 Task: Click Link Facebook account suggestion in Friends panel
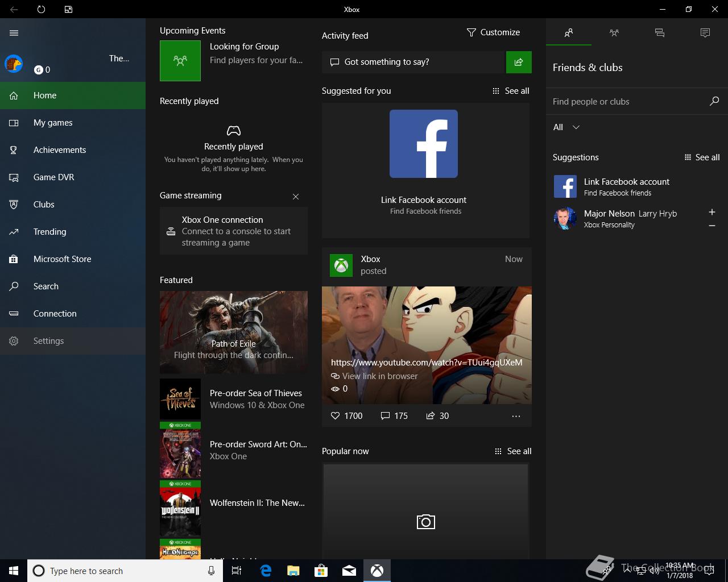[637, 186]
